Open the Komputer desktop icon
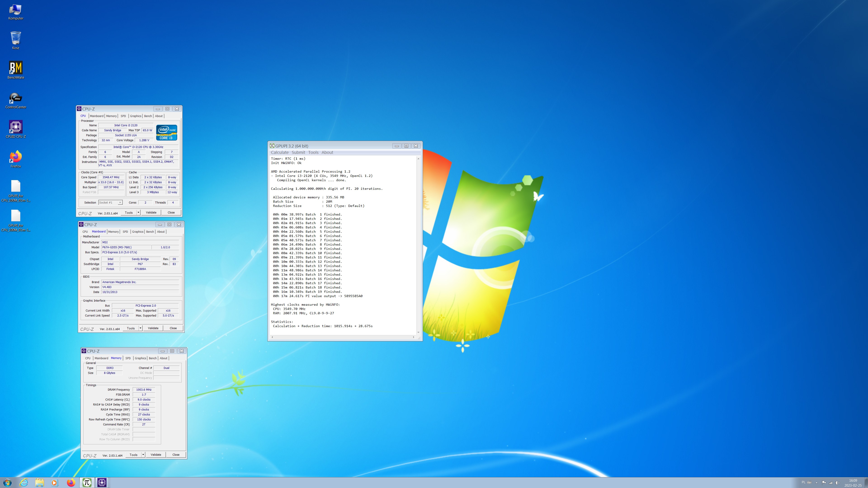This screenshot has width=868, height=488. [16, 12]
